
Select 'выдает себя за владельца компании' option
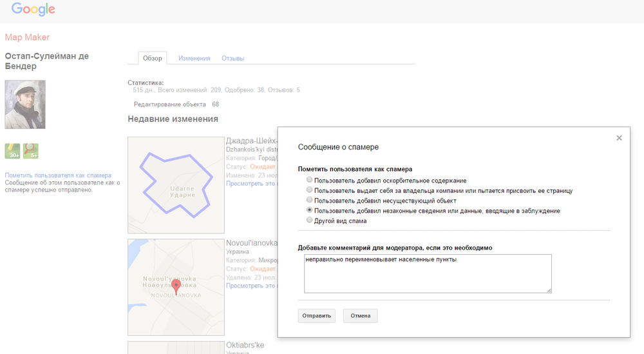(x=309, y=190)
